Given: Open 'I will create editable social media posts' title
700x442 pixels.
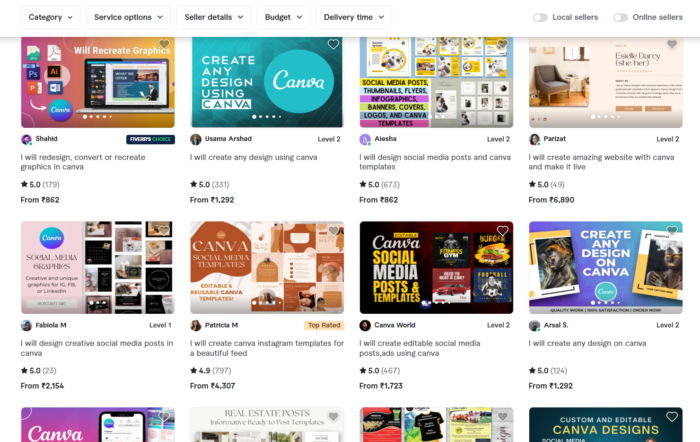Looking at the screenshot, I should coord(420,348).
